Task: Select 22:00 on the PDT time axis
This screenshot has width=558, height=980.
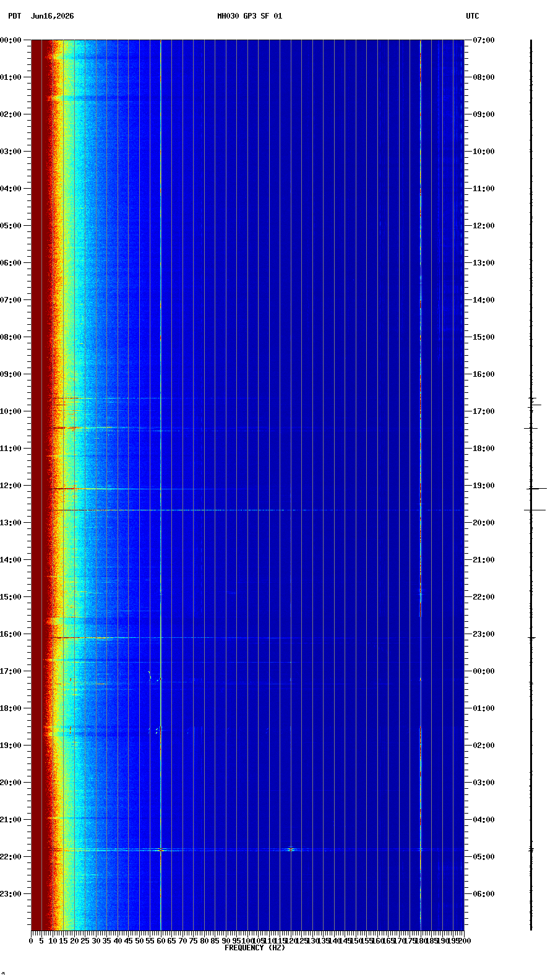Action: click(x=11, y=857)
